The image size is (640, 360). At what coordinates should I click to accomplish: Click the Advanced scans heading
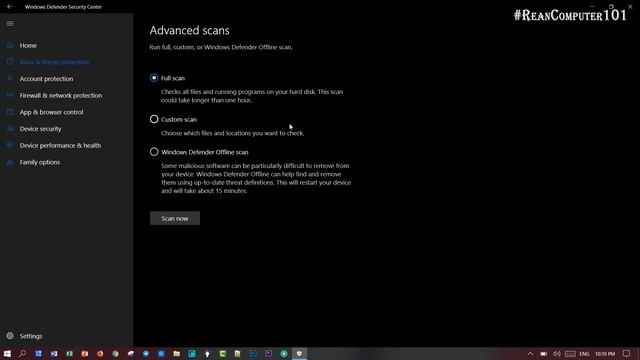pos(189,30)
